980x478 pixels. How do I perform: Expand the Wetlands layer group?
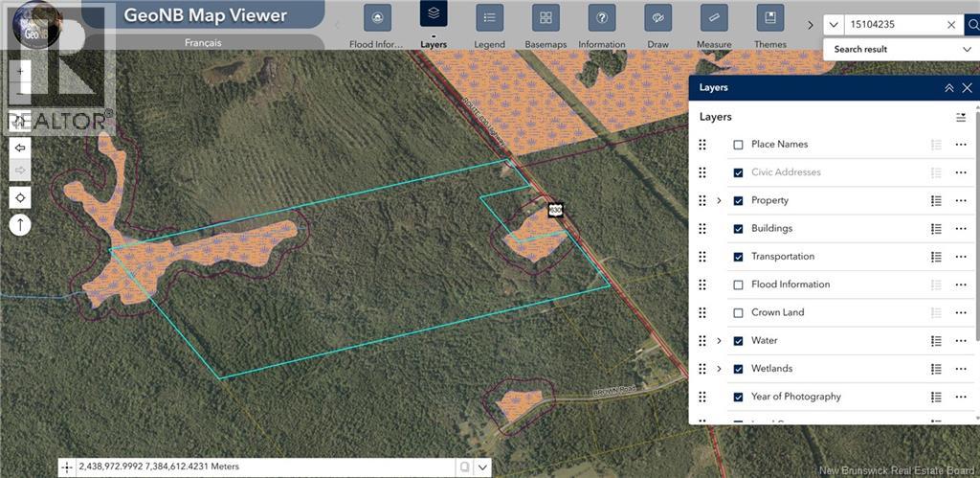pos(719,369)
